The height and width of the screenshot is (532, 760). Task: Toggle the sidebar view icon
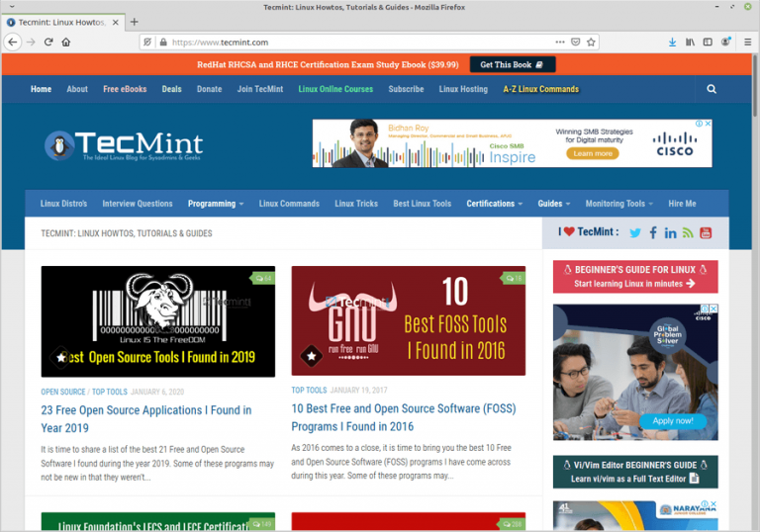(x=708, y=43)
